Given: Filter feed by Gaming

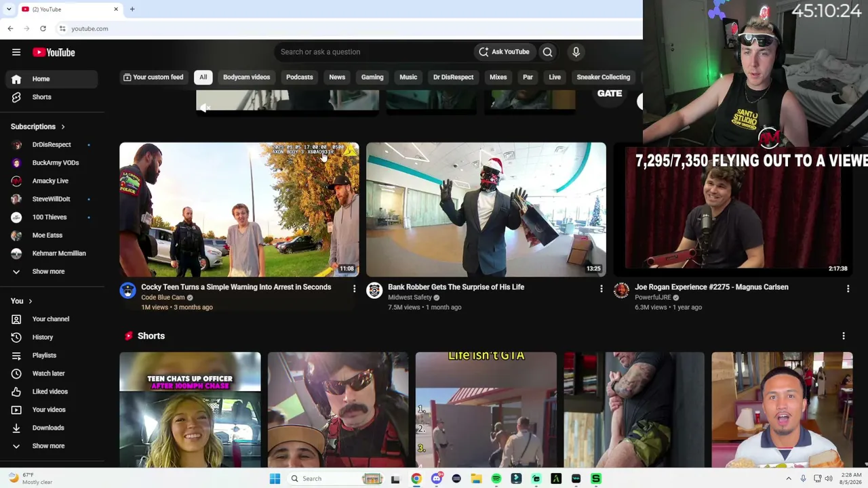Looking at the screenshot, I should (372, 77).
